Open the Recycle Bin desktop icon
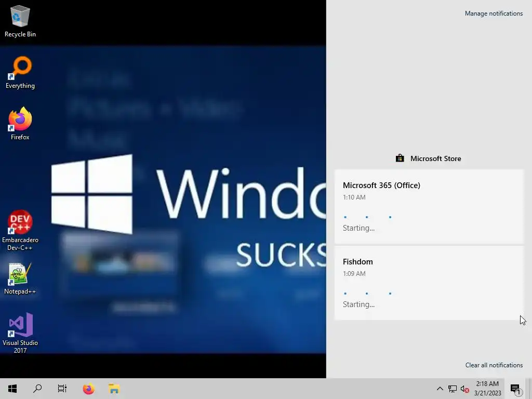 tap(20, 21)
